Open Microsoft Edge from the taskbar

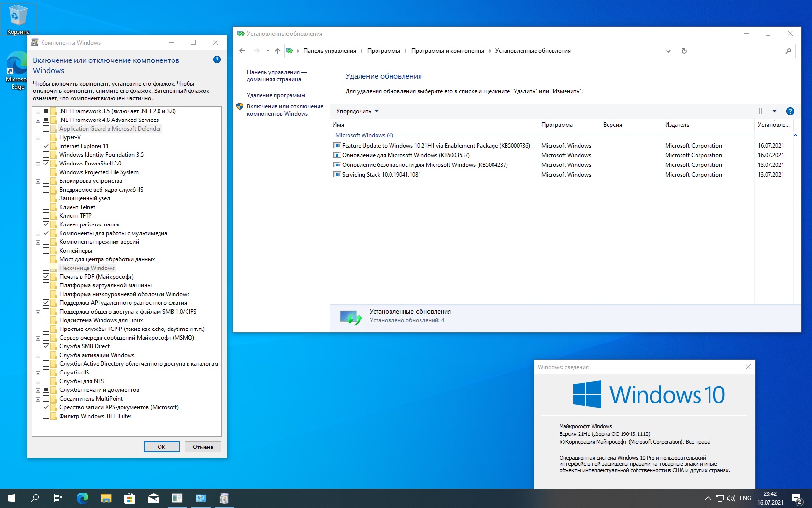(x=83, y=498)
